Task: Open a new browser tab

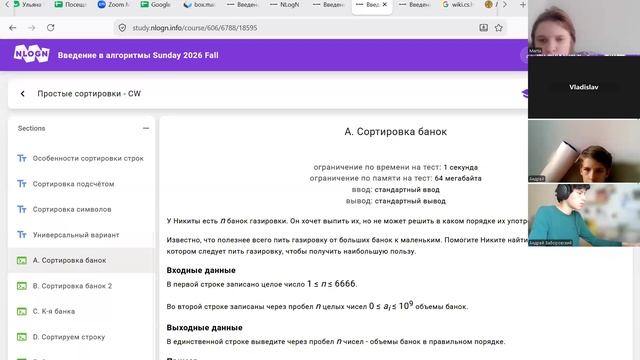Action: click(x=522, y=5)
